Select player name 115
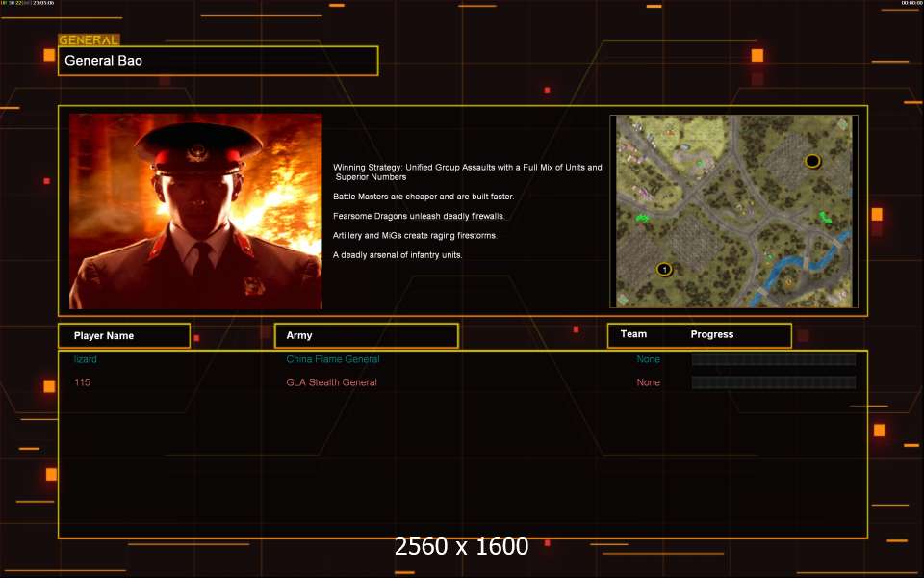Screen dimensions: 924x578 82,382
